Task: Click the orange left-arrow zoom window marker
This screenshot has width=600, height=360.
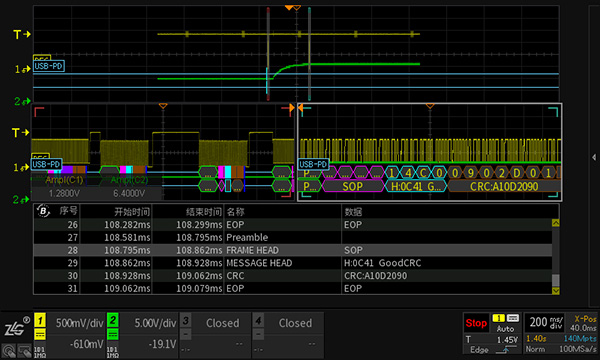Action: (301, 108)
